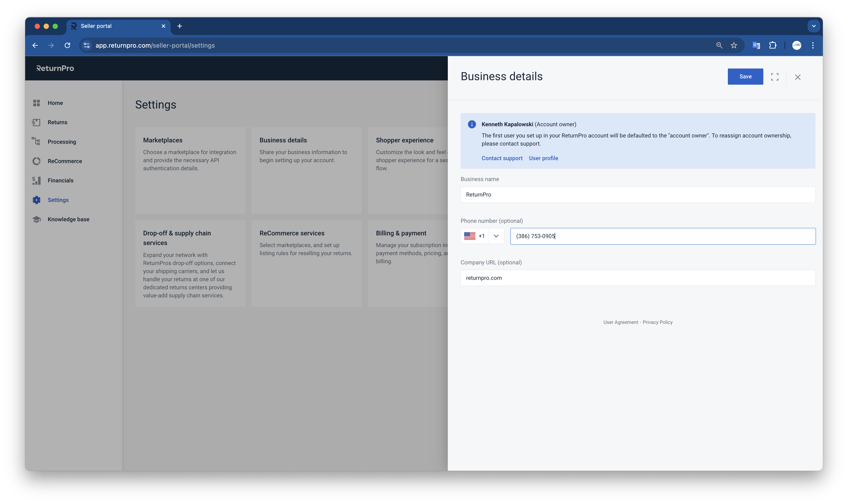Expand the tab search chevron dropdown

point(813,26)
